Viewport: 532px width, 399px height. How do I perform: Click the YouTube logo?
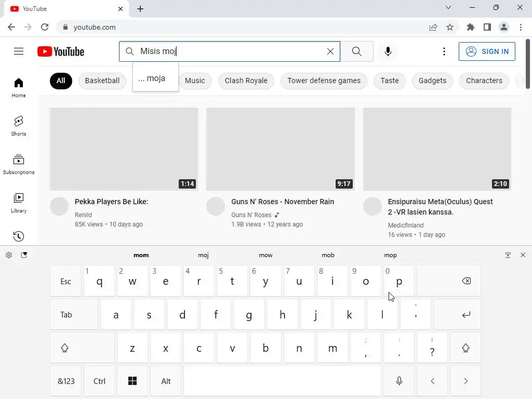61,51
